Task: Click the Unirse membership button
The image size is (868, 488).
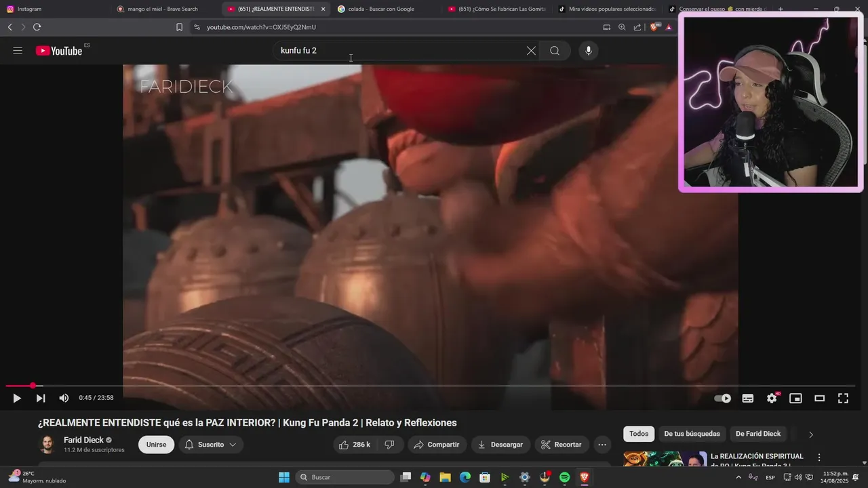Action: click(x=156, y=445)
